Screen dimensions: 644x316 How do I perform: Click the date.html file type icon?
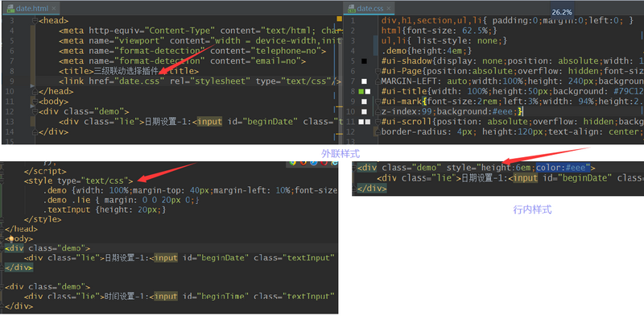tap(10, 8)
